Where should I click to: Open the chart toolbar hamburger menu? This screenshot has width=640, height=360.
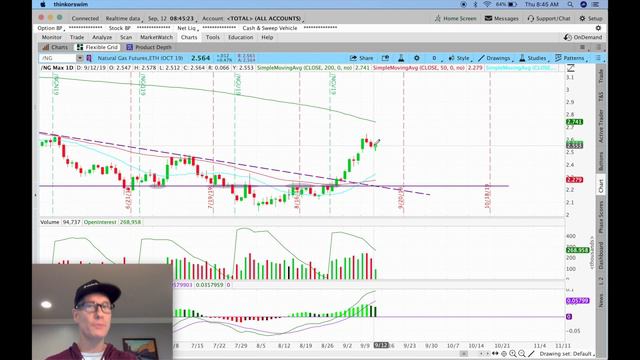[x=598, y=58]
